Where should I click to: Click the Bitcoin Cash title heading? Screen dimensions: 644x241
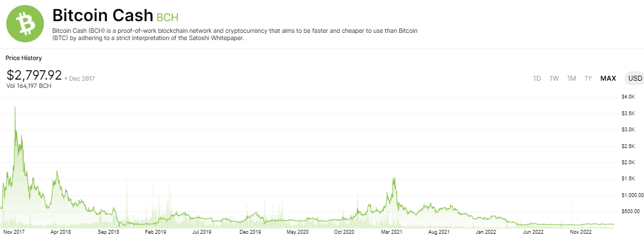103,15
